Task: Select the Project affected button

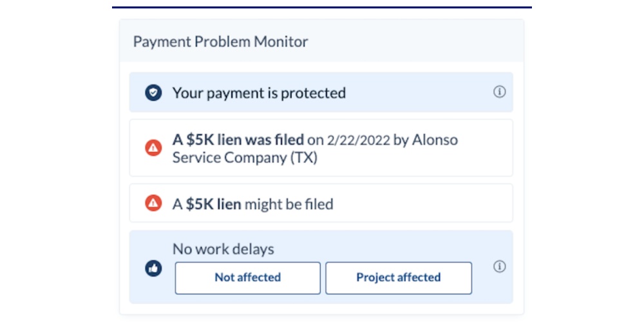Action: pyautogui.click(x=398, y=278)
